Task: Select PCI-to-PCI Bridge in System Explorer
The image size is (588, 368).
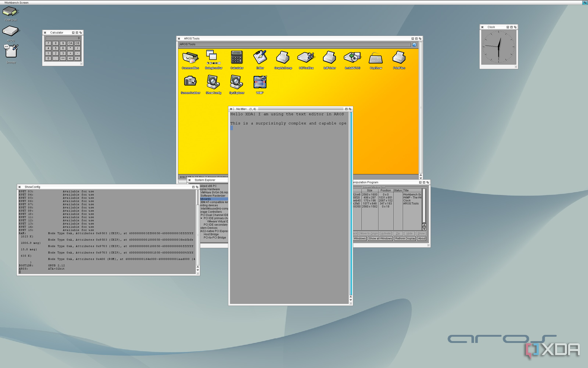Action: [215, 238]
